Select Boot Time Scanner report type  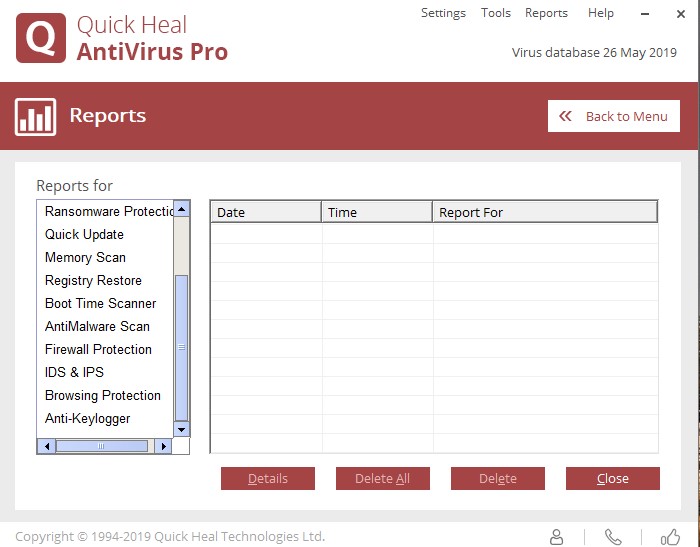(x=100, y=303)
